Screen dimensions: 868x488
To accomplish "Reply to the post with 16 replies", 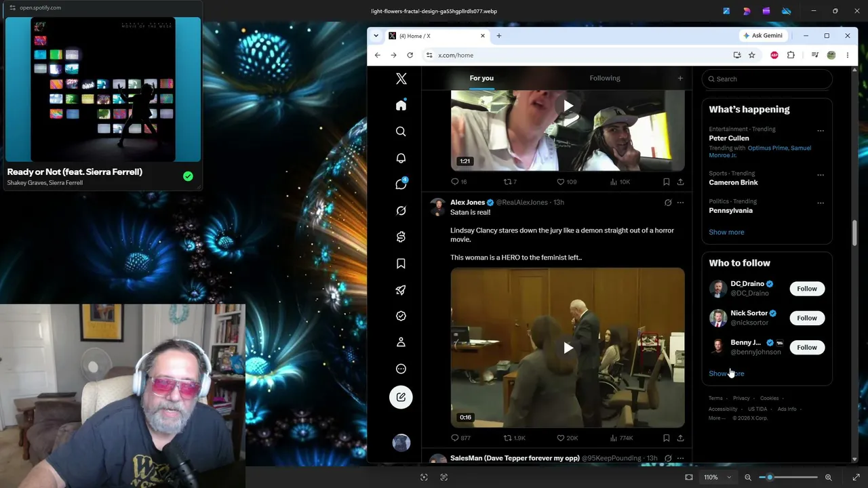I will (x=459, y=182).
